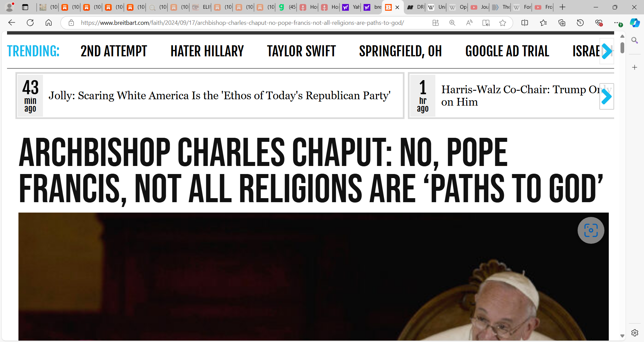
Task: Open a new tab
Action: coord(562,7)
